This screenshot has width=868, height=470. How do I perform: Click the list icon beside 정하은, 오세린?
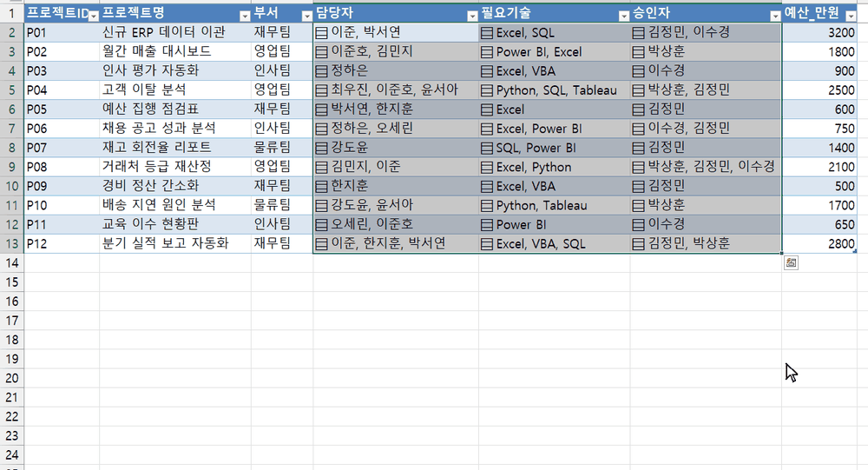321,129
